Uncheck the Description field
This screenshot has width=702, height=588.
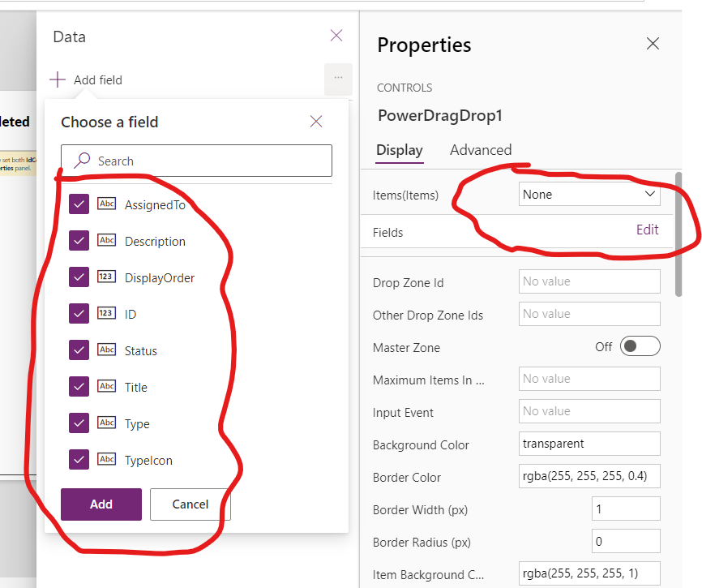click(x=79, y=240)
